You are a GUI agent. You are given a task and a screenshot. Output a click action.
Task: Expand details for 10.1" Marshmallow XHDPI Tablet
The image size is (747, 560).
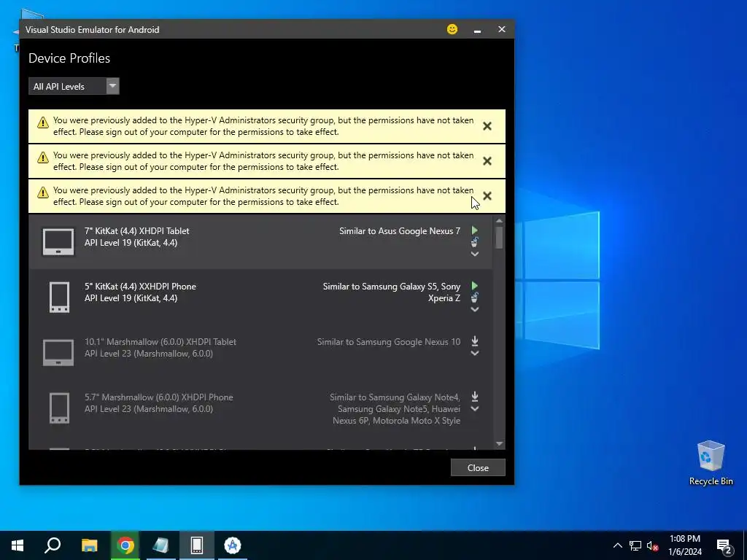tap(474, 354)
